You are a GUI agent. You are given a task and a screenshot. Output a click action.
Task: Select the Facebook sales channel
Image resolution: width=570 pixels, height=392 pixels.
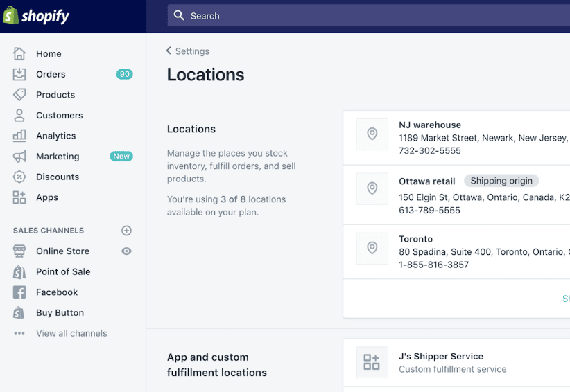pos(57,292)
